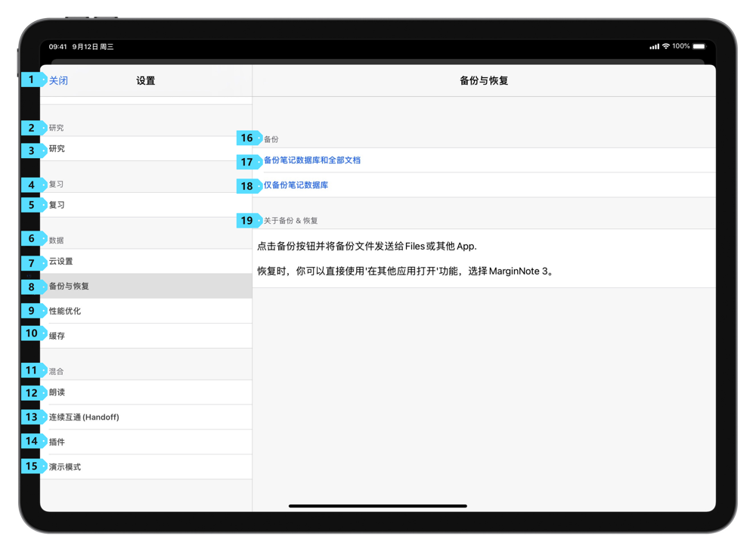Tap the 关闭 button to close settings
Screen dimensions: 756x552
pos(58,81)
